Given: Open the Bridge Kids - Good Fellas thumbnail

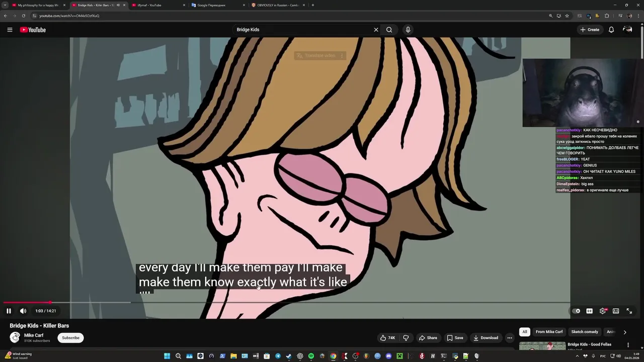Looking at the screenshot, I should pos(542,346).
